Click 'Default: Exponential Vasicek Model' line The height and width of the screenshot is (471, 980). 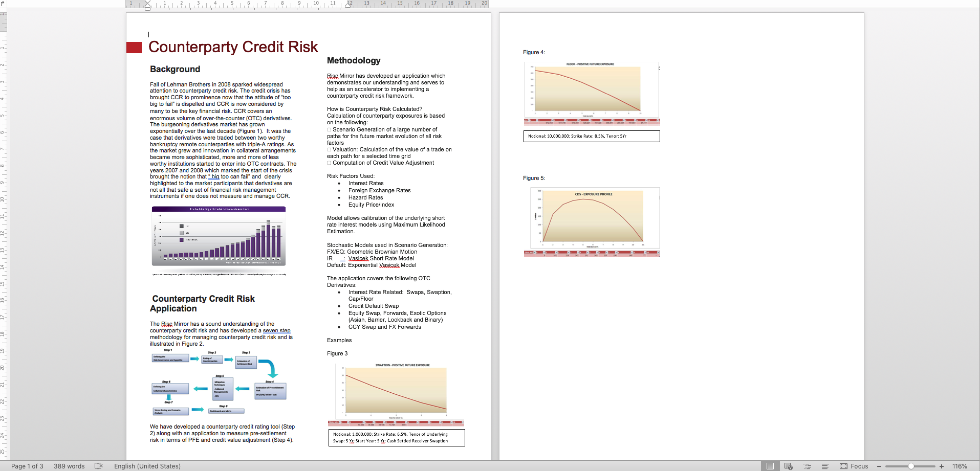click(x=372, y=265)
